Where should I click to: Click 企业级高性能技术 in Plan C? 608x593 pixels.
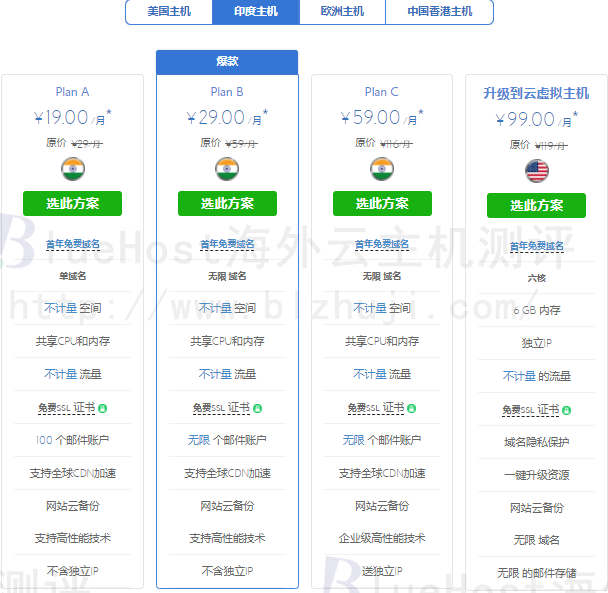click(382, 538)
